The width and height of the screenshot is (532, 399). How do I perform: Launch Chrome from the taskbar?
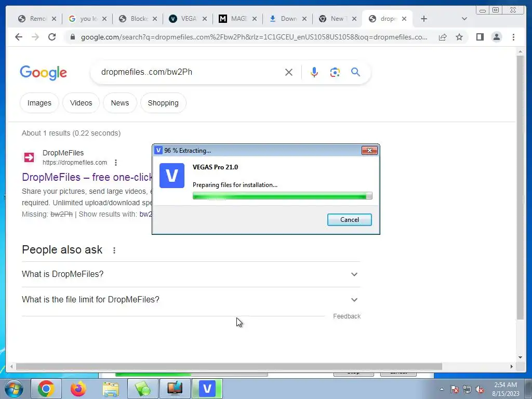coord(46,389)
